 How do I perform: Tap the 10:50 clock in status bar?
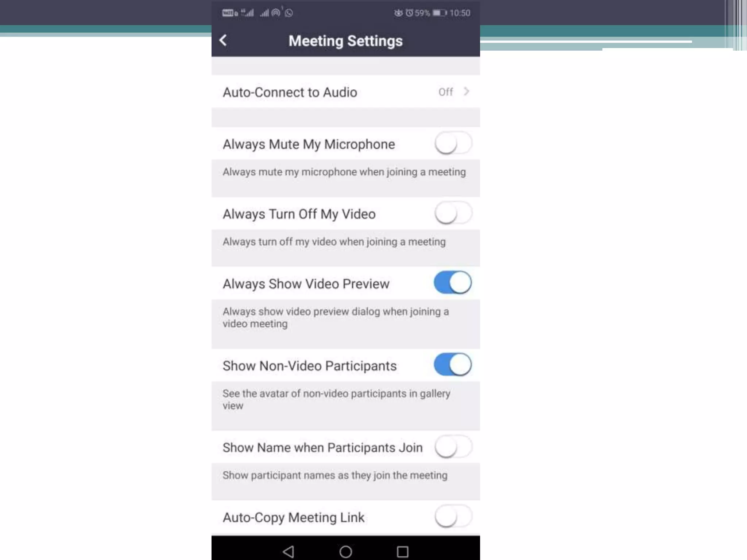coord(460,13)
